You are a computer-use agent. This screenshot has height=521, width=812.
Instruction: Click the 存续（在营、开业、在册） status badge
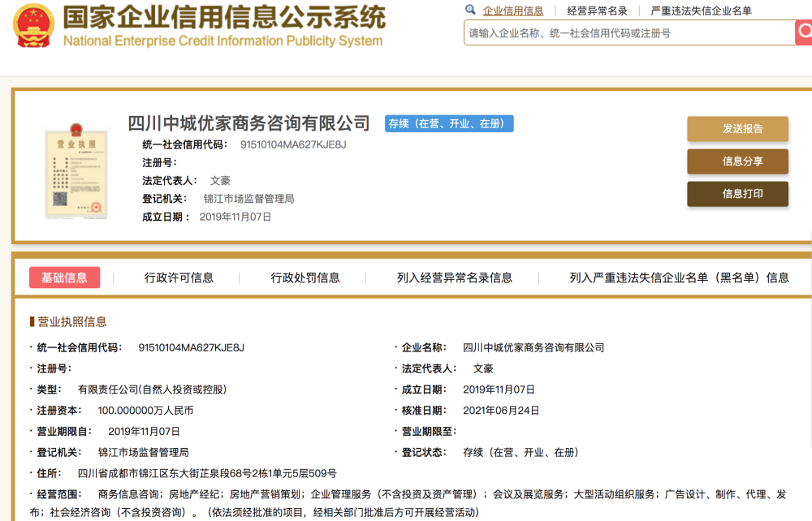449,124
